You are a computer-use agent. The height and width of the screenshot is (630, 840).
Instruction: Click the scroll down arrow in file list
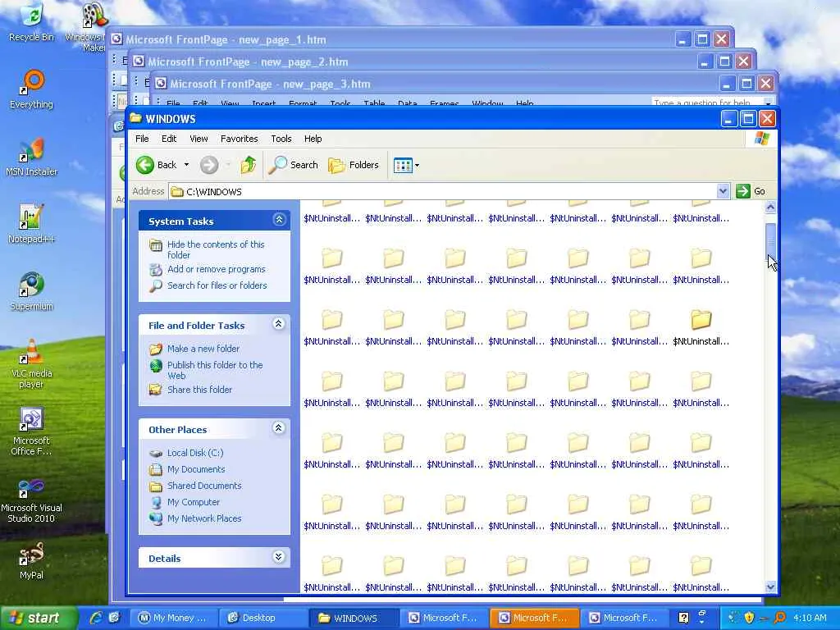[x=770, y=587]
